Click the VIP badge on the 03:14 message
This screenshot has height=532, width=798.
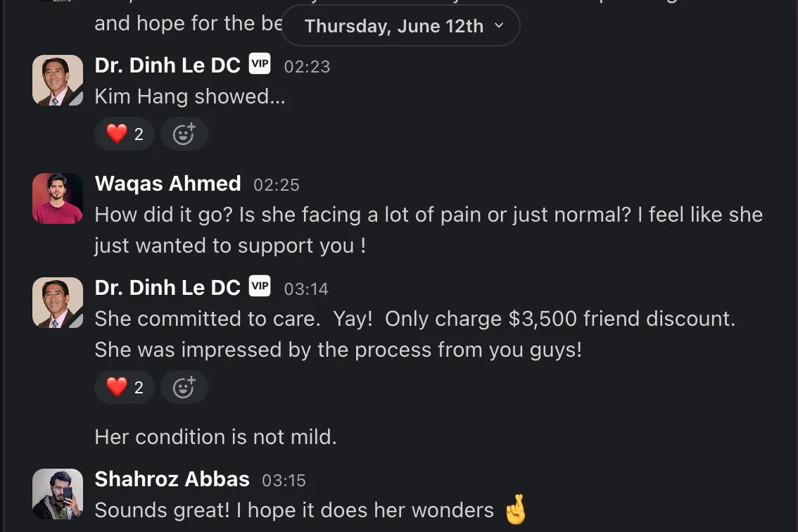point(260,287)
